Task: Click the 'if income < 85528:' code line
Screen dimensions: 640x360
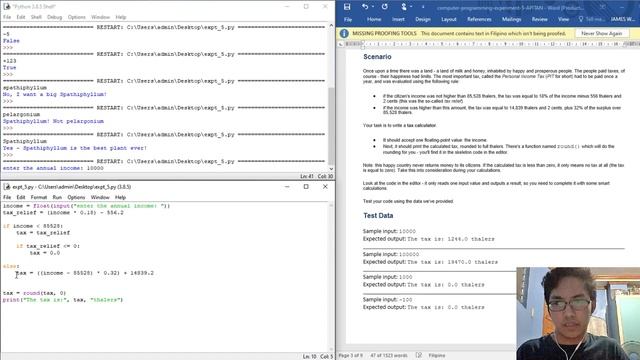Action: 33,226
